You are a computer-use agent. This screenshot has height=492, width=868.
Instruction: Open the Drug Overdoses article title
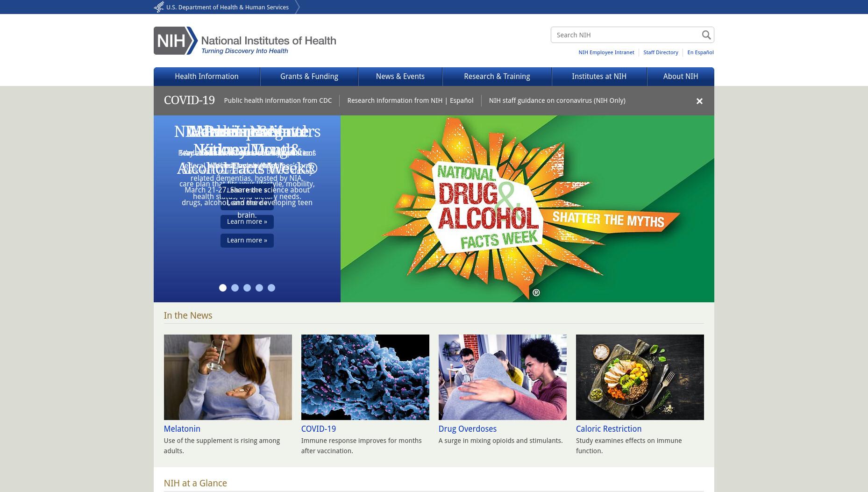coord(468,429)
